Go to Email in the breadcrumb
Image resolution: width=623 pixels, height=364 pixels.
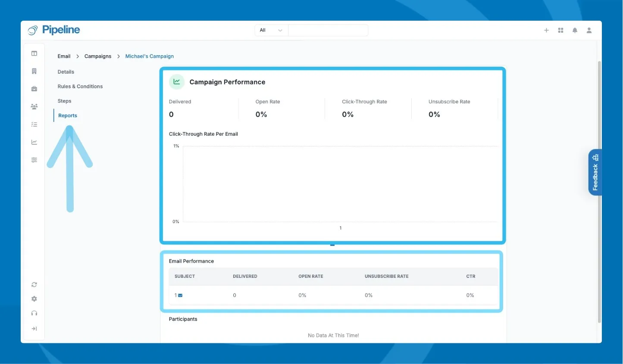point(64,56)
